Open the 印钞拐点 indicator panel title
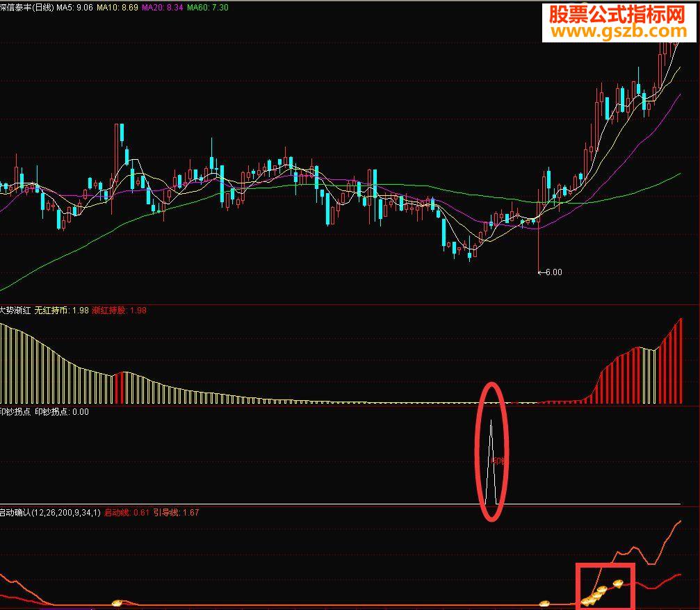 point(15,412)
